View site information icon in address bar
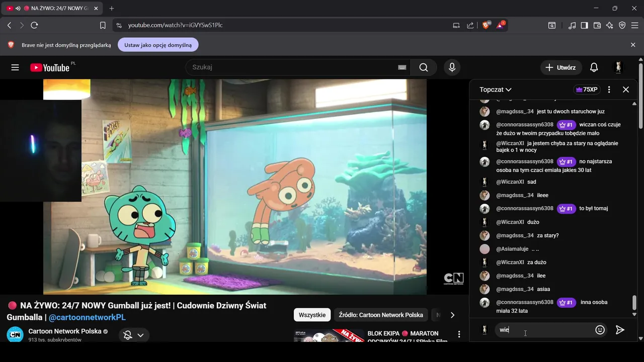The width and height of the screenshot is (644, 362). [x=118, y=25]
